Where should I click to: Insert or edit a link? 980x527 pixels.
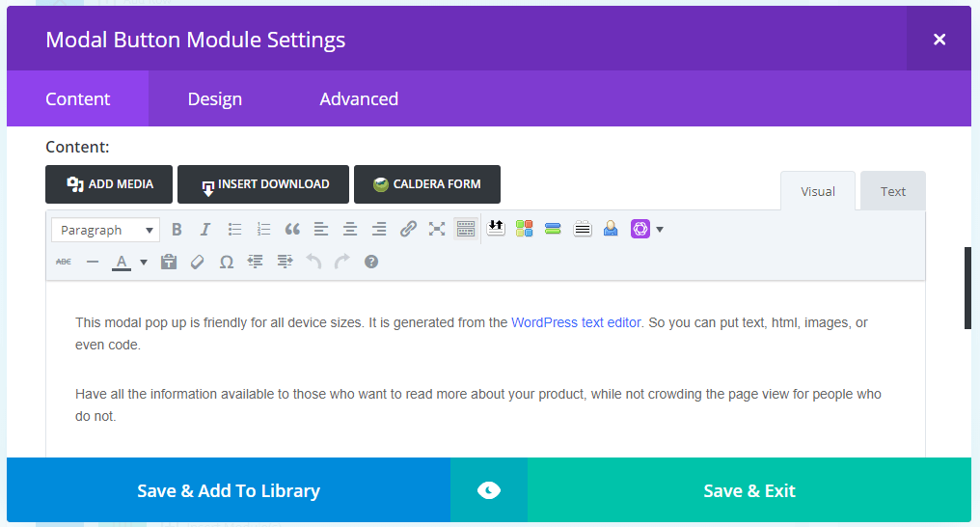point(408,229)
